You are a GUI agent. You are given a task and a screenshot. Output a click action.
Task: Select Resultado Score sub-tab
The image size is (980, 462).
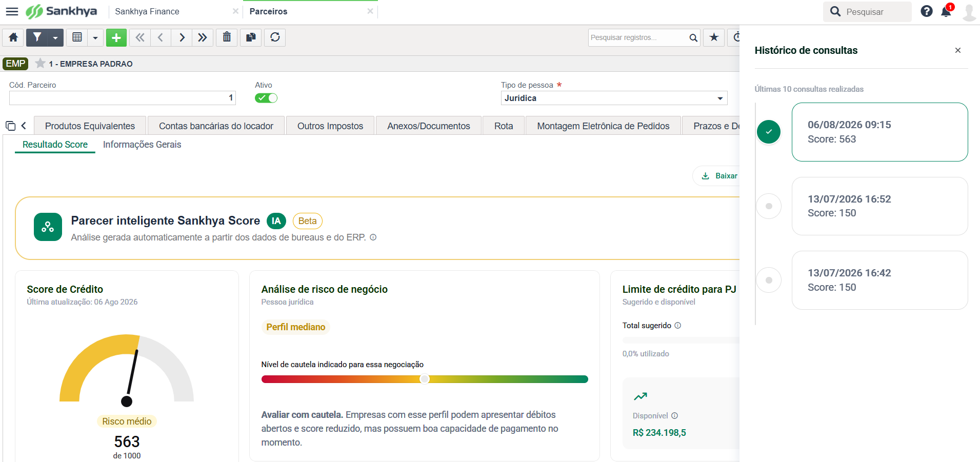[55, 145]
